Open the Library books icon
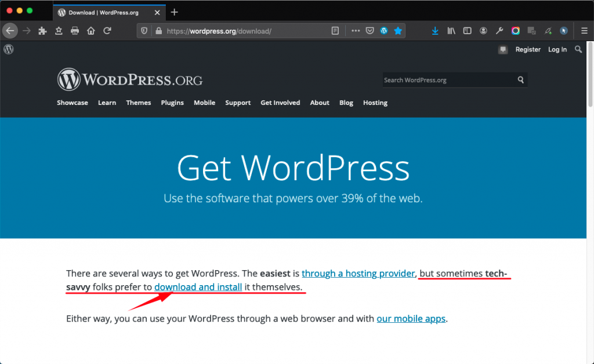 coord(451,31)
